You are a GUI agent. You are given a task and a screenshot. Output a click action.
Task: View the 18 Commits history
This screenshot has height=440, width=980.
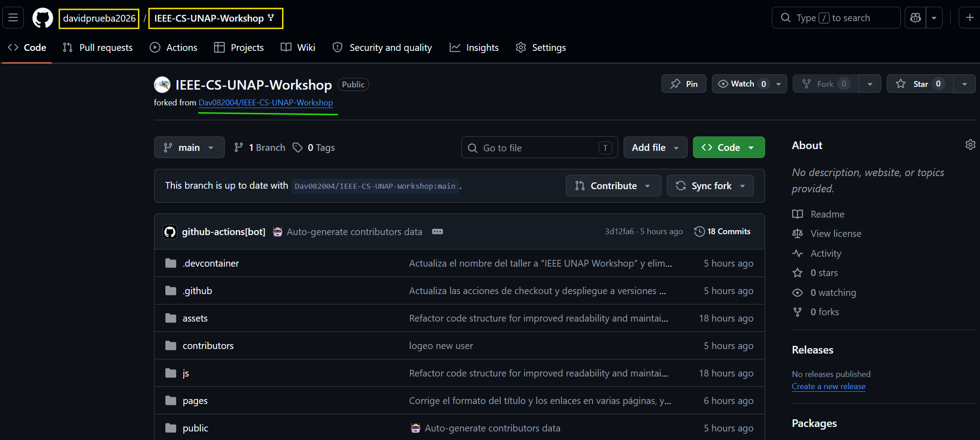point(722,231)
